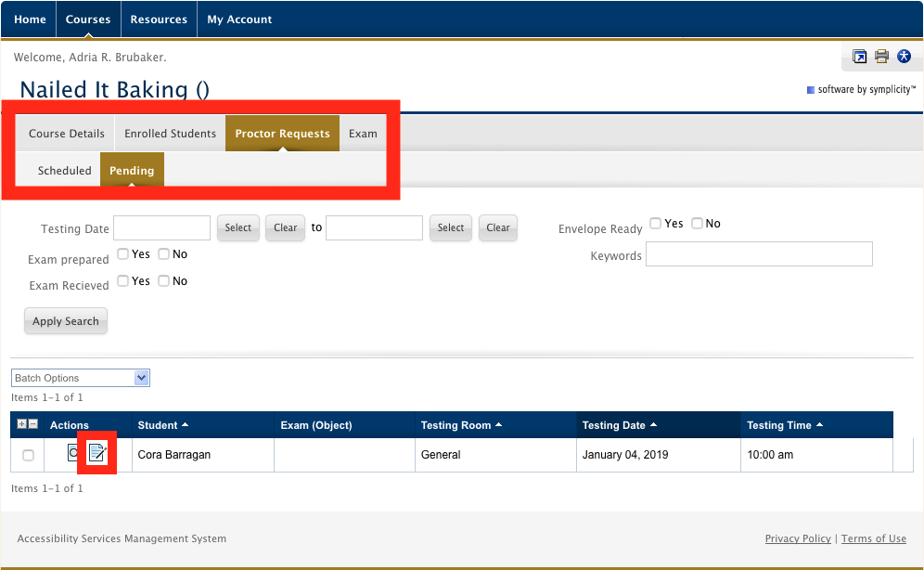The height and width of the screenshot is (570, 924).
Task: Sort by Testing Time column
Action: pyautogui.click(x=784, y=425)
